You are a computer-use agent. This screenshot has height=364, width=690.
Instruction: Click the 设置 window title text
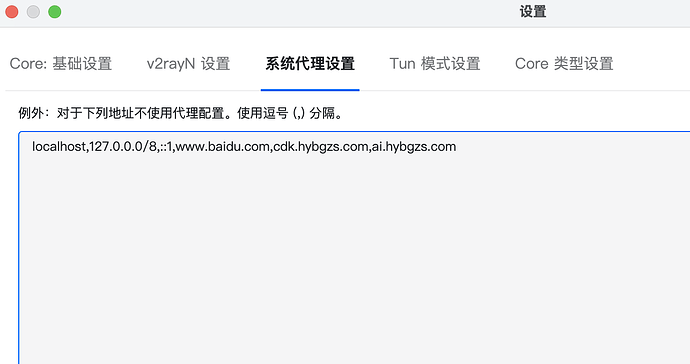pyautogui.click(x=533, y=11)
